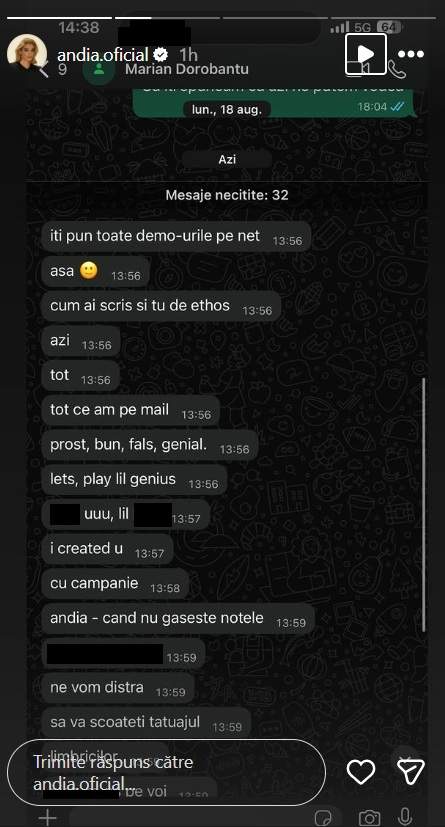Like the story with heart icon
Viewport: 445px width, 827px height.
coord(361,772)
